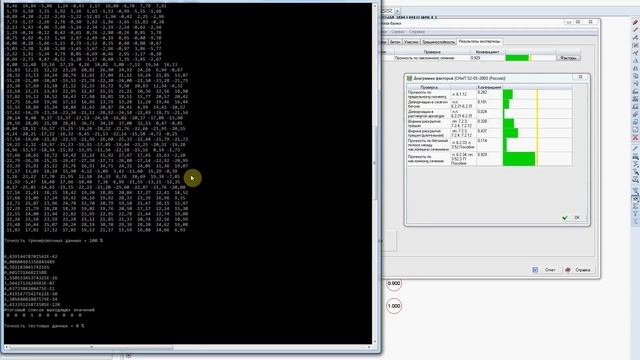This screenshot has width=640, height=360.
Task: Switch to the Участки tab
Action: click(x=411, y=42)
